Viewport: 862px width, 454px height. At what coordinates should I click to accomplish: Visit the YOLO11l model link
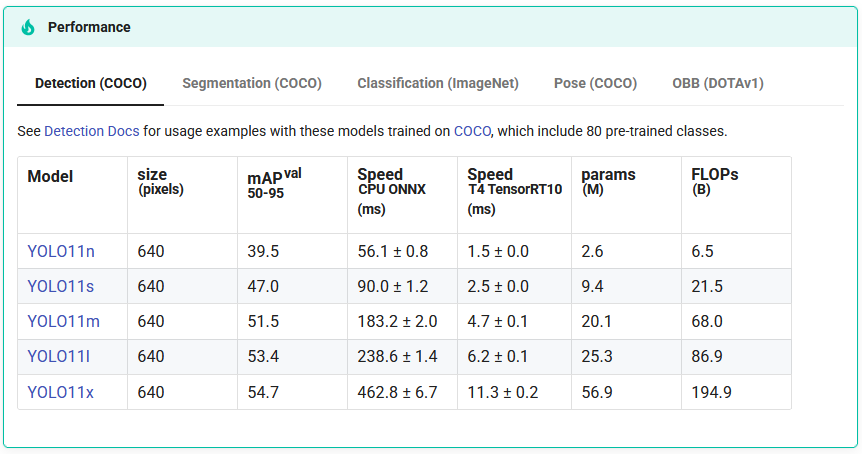click(x=59, y=357)
